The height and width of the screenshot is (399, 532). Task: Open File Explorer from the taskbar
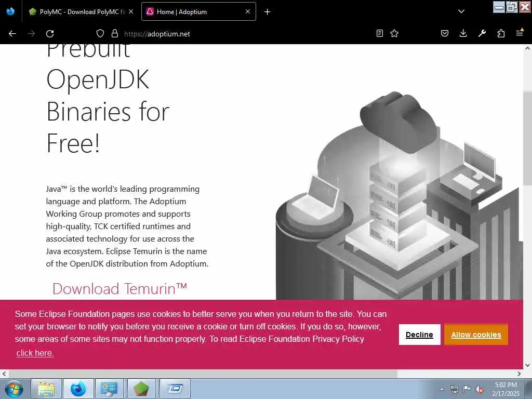click(46, 389)
